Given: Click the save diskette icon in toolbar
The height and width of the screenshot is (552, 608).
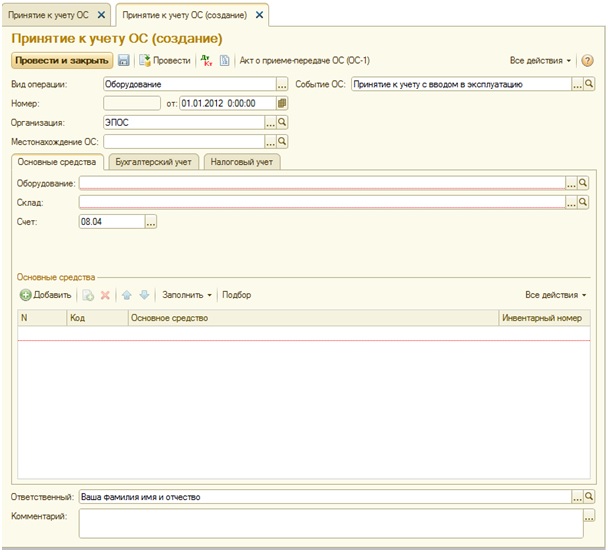Looking at the screenshot, I should tap(124, 61).
